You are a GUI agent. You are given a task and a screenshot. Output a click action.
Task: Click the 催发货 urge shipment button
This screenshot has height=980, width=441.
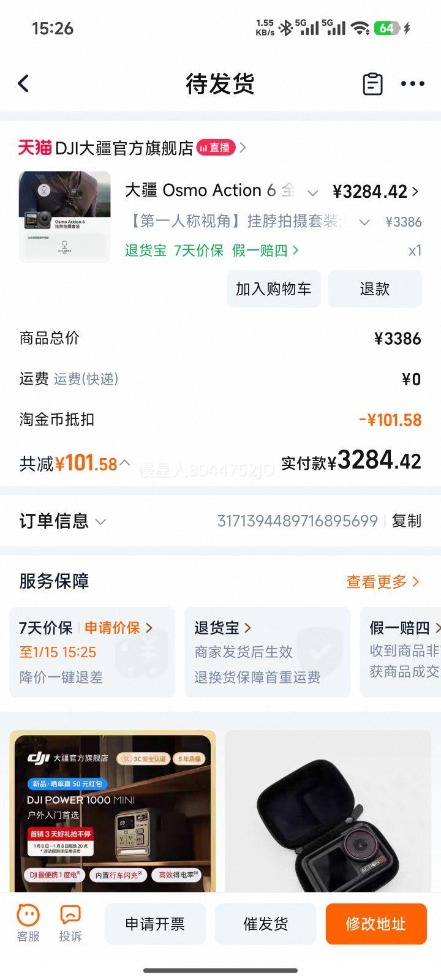[265, 924]
